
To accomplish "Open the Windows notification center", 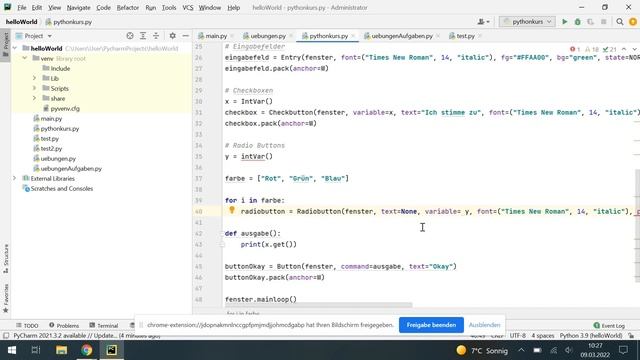I will (623, 350).
